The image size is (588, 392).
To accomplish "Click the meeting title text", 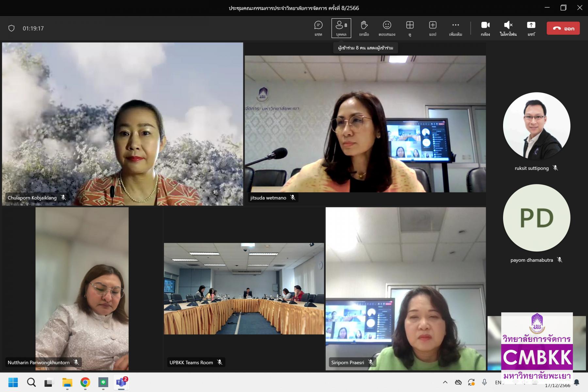I will click(x=294, y=8).
